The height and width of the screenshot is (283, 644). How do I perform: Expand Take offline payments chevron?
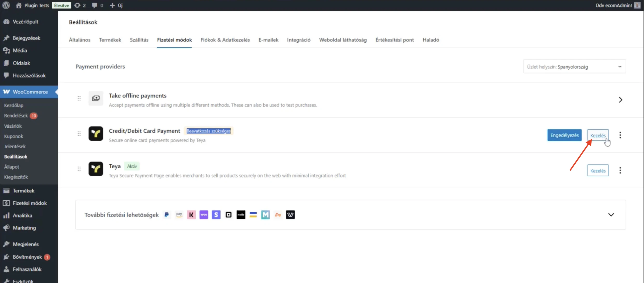[x=620, y=100]
